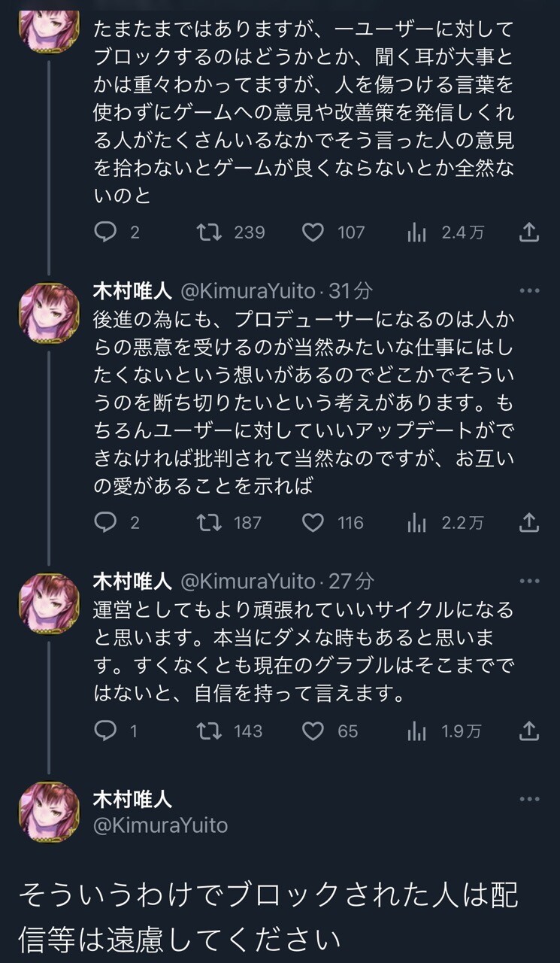The height and width of the screenshot is (963, 560).
Task: Repost the tweet with 143 reposts
Action: (x=208, y=731)
